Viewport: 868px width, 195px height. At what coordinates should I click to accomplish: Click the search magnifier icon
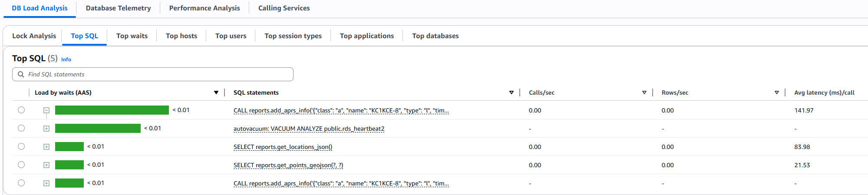tap(21, 74)
